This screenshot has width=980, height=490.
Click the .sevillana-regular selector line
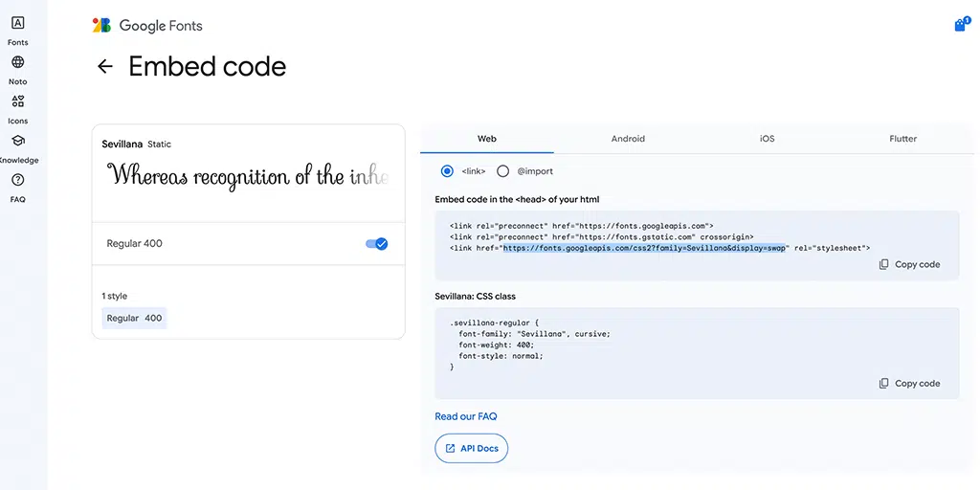(x=494, y=323)
